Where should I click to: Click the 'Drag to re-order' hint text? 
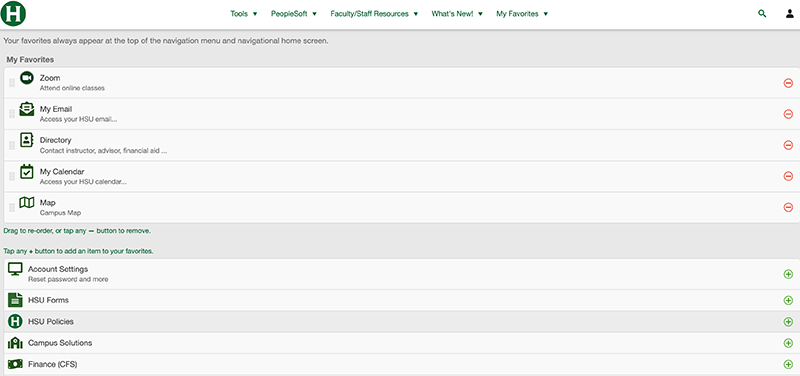[77, 231]
